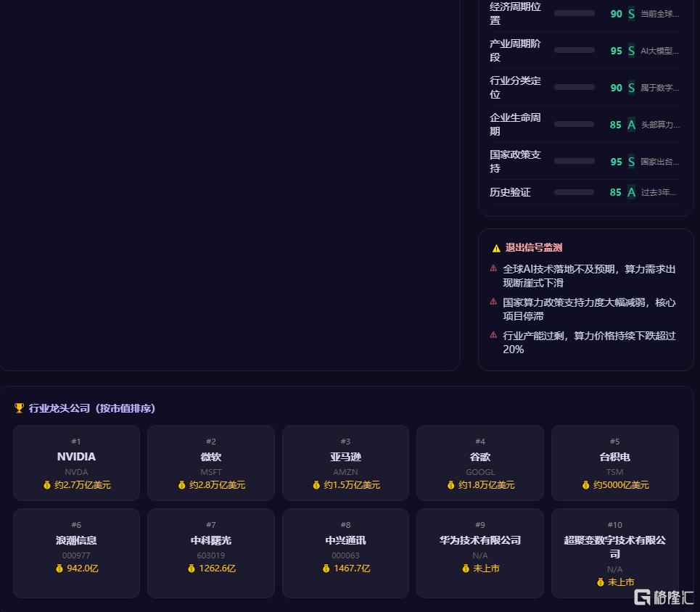Click the stock code 000977
This screenshot has height=612, width=700.
(76, 555)
